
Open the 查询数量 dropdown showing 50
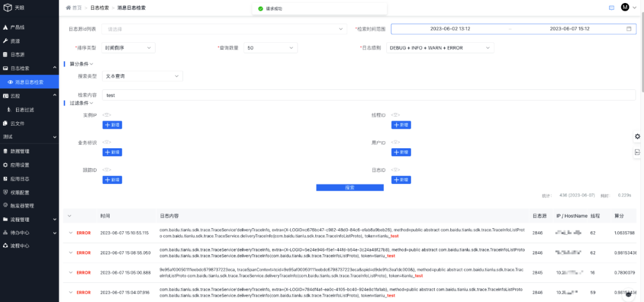click(x=270, y=48)
